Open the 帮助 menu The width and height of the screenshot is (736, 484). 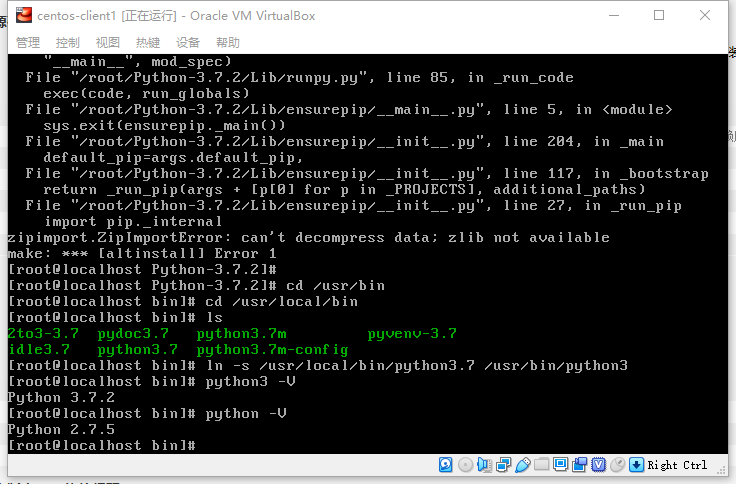tap(228, 43)
